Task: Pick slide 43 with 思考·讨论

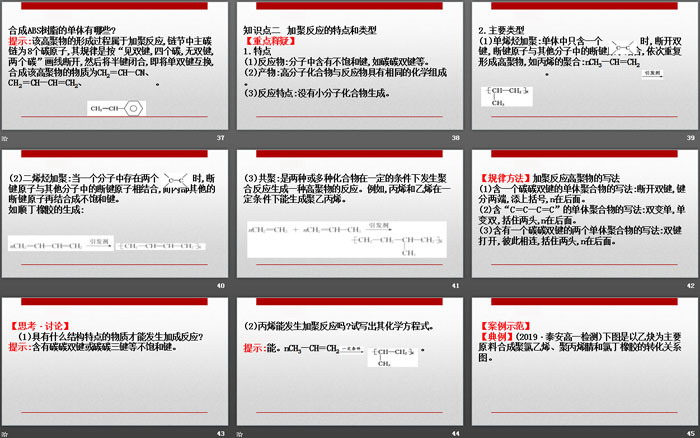Action: (x=116, y=357)
